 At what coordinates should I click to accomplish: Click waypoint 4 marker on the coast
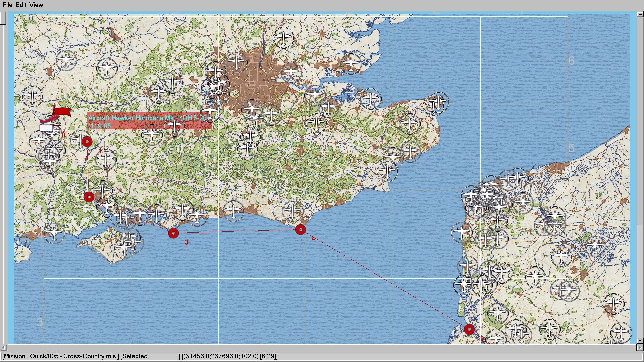click(x=300, y=230)
